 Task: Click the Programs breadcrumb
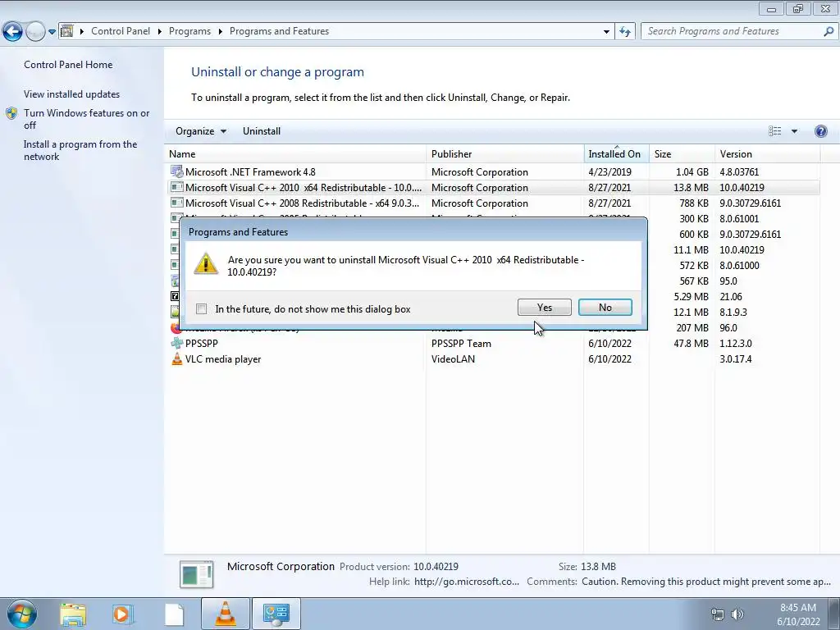tap(189, 31)
